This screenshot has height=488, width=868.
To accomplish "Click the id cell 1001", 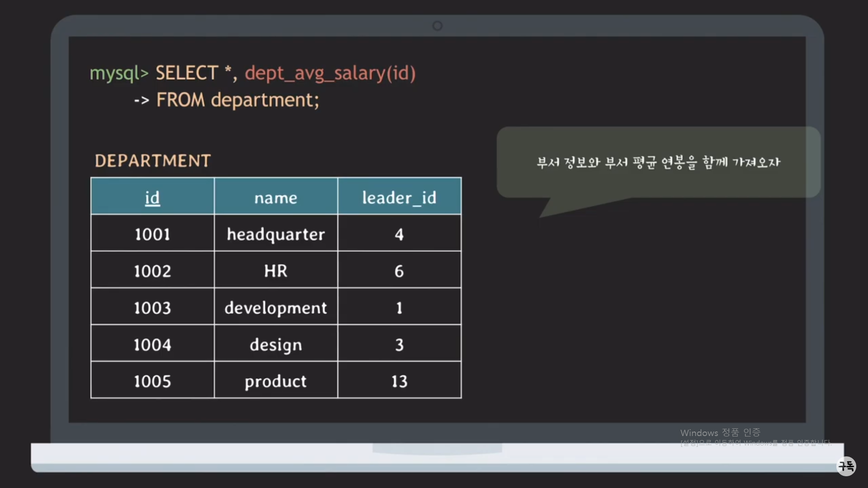I will tap(152, 234).
